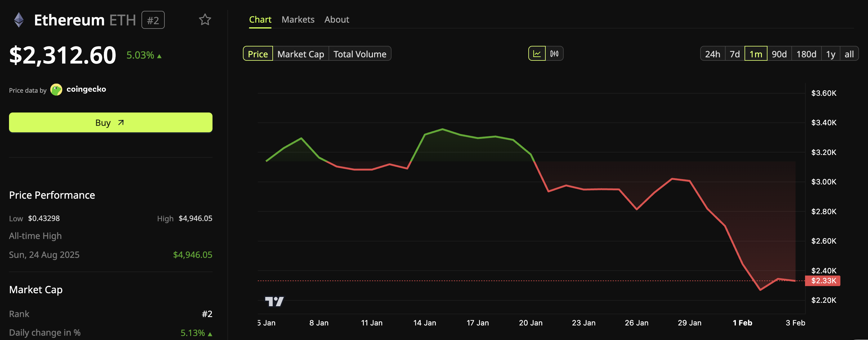Select the Price data toggle
This screenshot has width=868, height=340.
(x=258, y=54)
